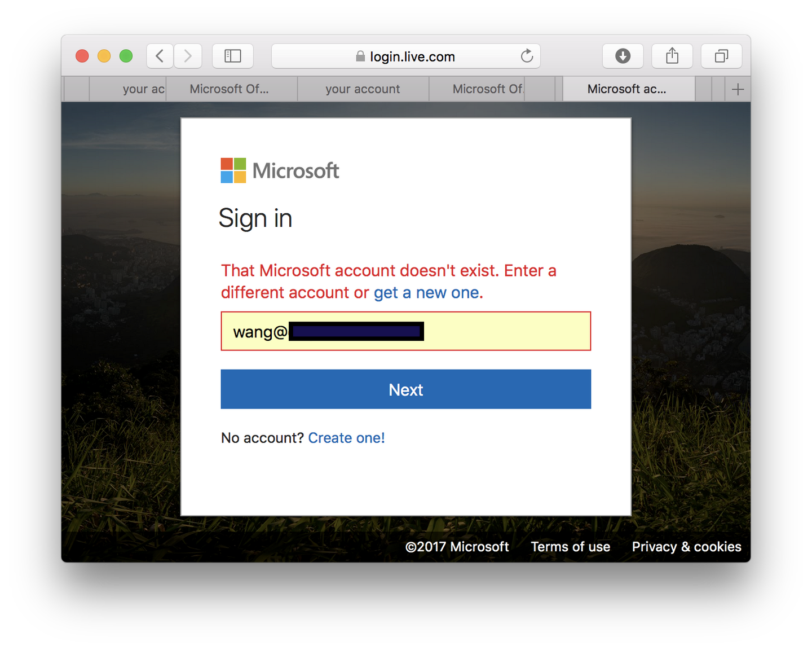This screenshot has width=812, height=650.
Task: Open the Microsoft Of... tab left of your account
Action: 232,89
